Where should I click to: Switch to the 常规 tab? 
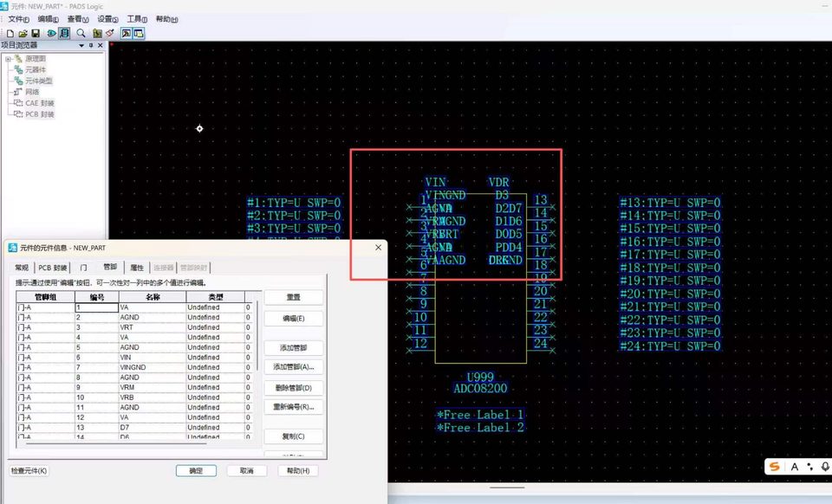[x=22, y=268]
